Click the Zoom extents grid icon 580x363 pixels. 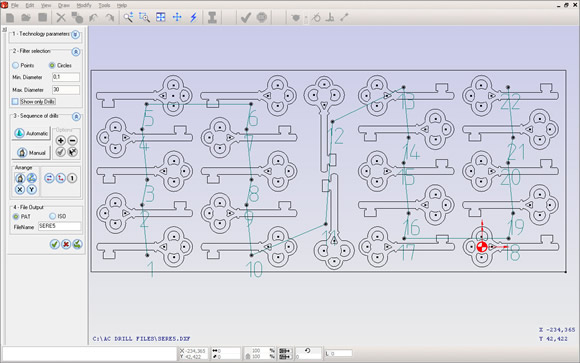pyautogui.click(x=161, y=17)
